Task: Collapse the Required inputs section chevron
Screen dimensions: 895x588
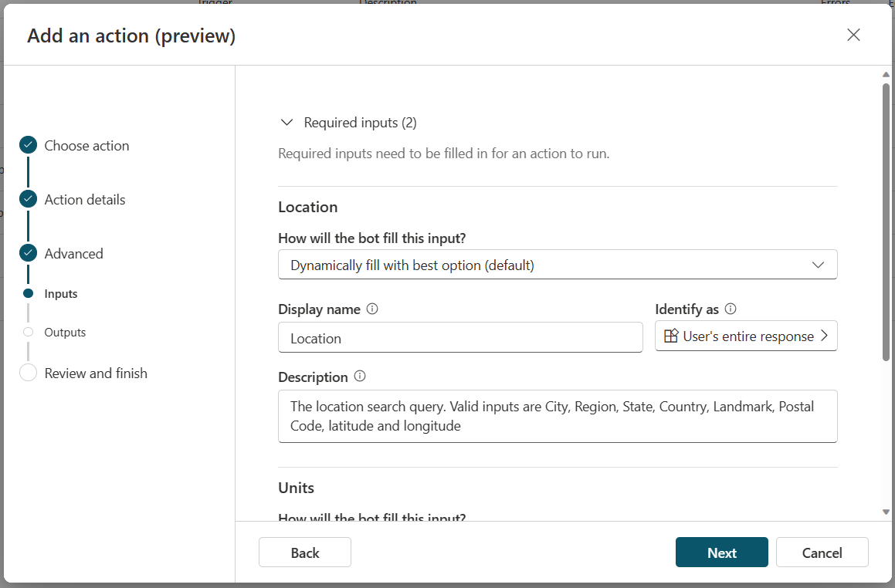Action: 286,123
